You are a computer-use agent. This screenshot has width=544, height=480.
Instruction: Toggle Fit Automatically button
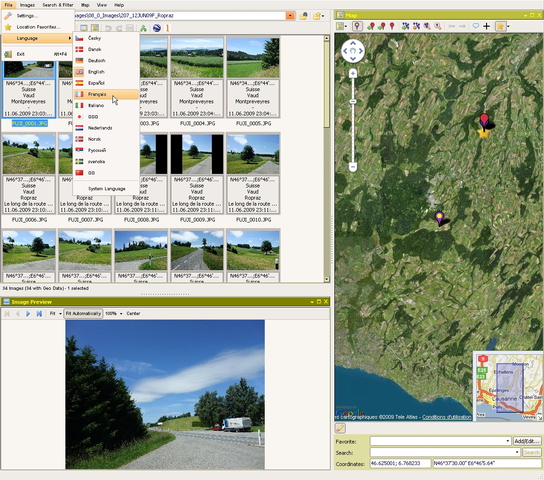83,314
